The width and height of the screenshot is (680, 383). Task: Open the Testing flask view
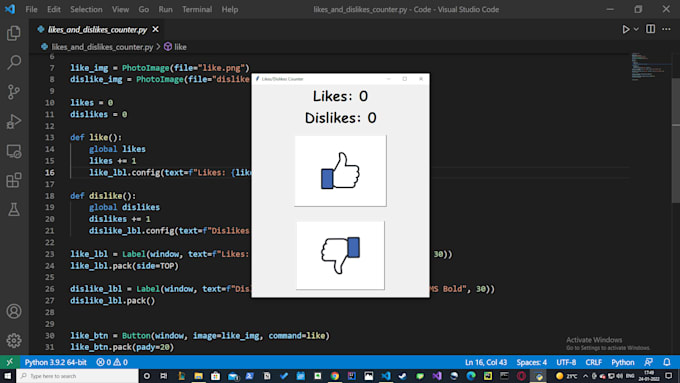[14, 210]
